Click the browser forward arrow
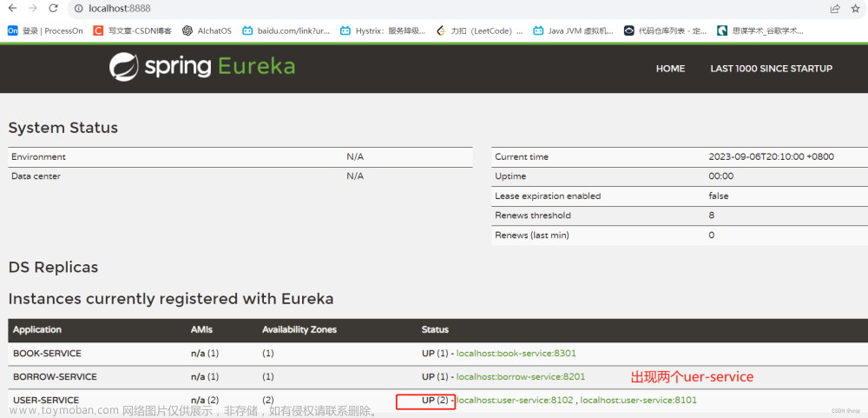The image size is (868, 418). (33, 9)
